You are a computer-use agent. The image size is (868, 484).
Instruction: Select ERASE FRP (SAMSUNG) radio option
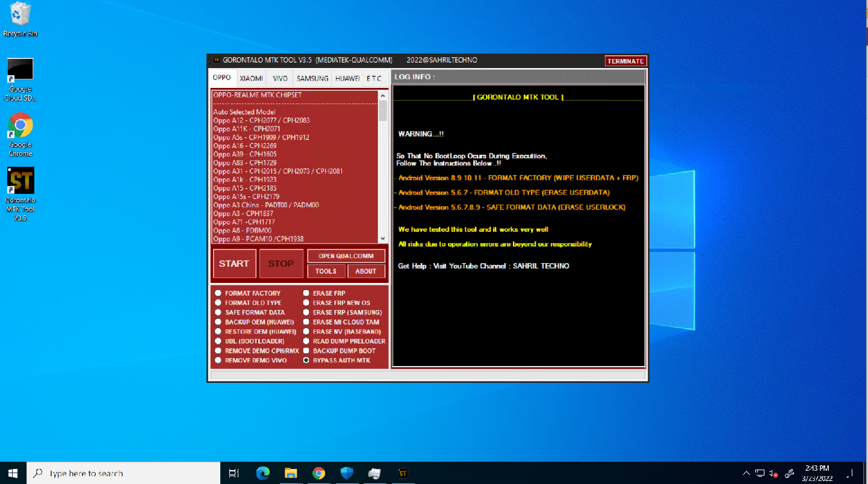tap(343, 312)
